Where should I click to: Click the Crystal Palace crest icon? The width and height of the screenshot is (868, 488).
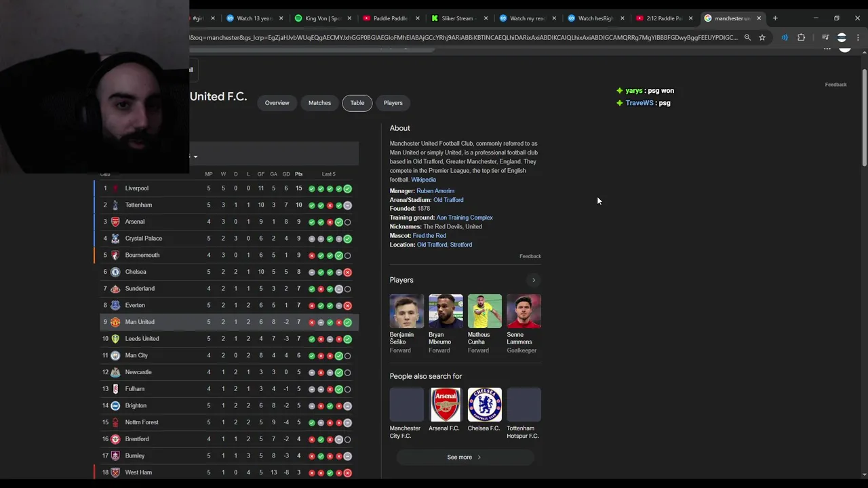(x=115, y=239)
